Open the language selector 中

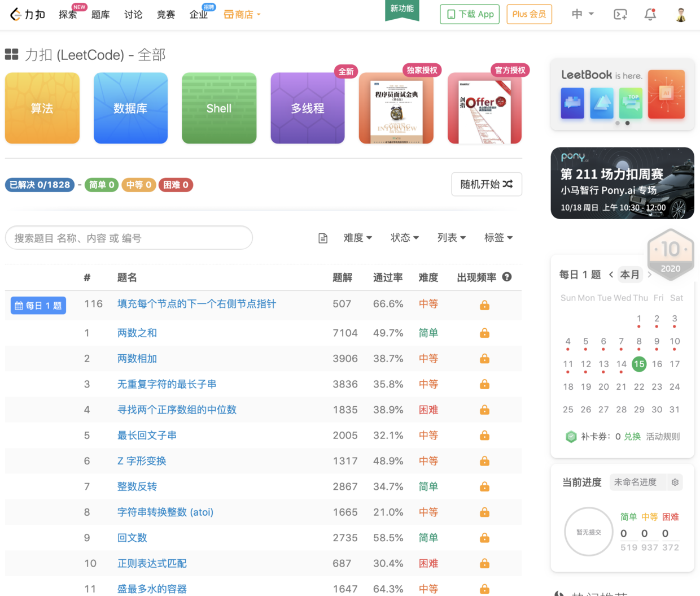pos(583,14)
